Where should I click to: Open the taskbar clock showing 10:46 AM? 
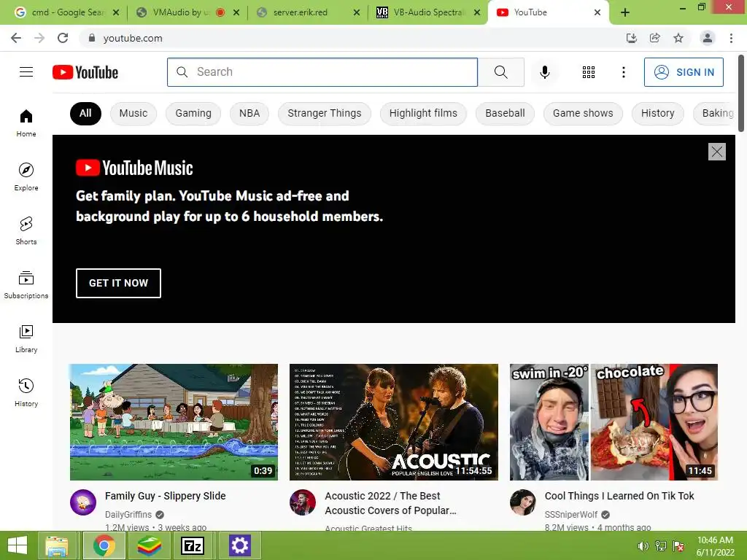coord(715,546)
